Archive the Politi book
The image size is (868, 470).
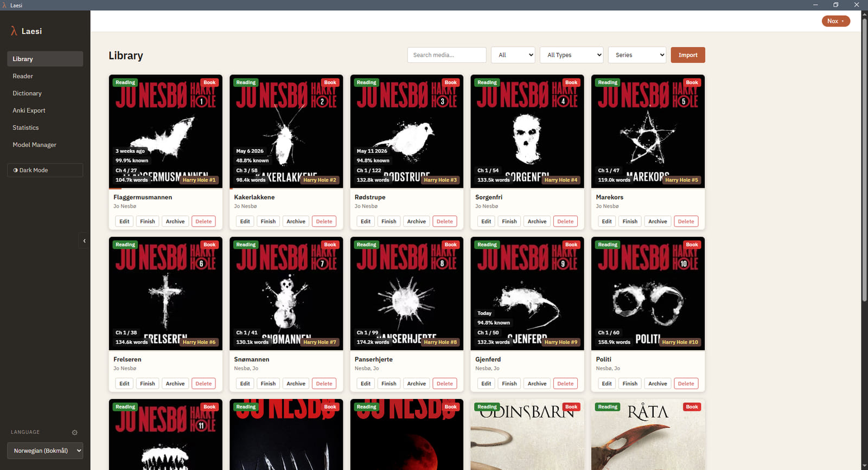click(658, 383)
